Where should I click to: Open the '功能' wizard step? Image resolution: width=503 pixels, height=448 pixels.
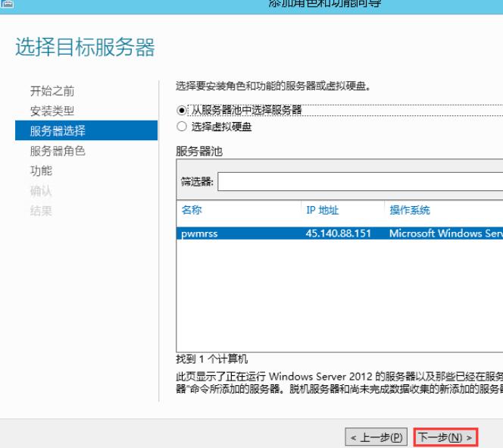(x=41, y=171)
